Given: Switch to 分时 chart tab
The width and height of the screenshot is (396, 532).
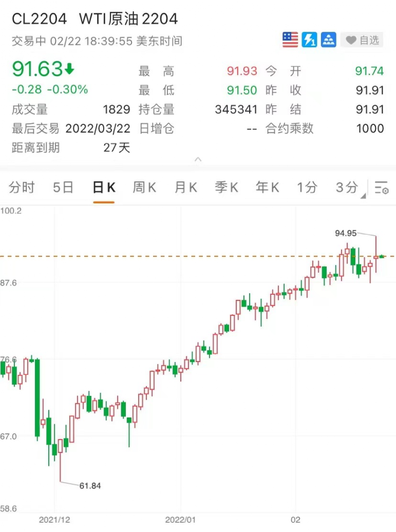Looking at the screenshot, I should pos(22,187).
